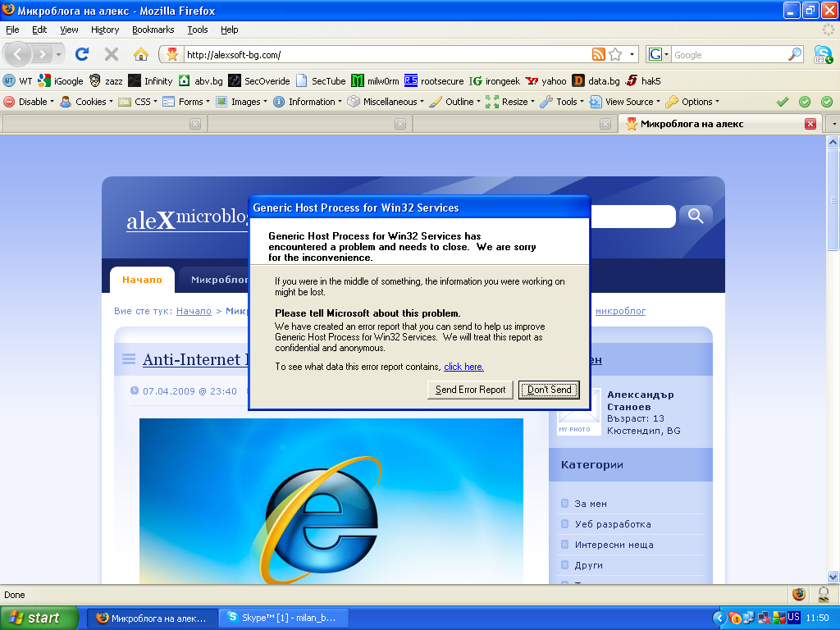Open the View menu
The height and width of the screenshot is (630, 840).
69,30
